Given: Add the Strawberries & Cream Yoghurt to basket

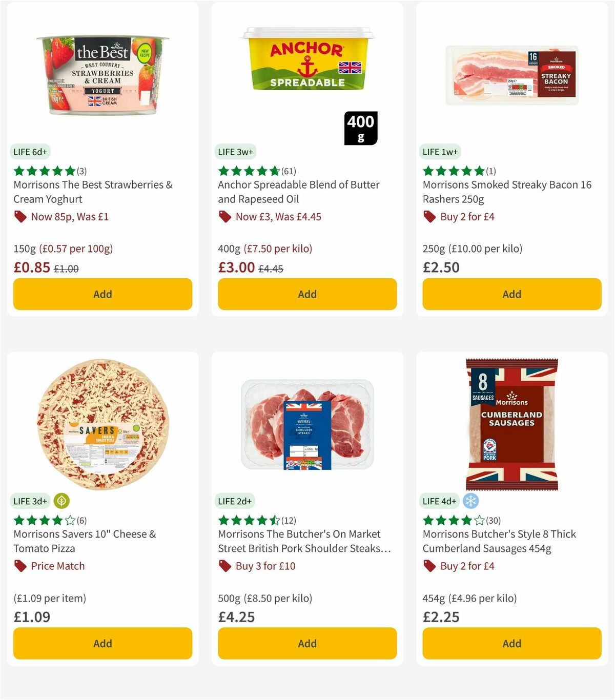Looking at the screenshot, I should (102, 294).
